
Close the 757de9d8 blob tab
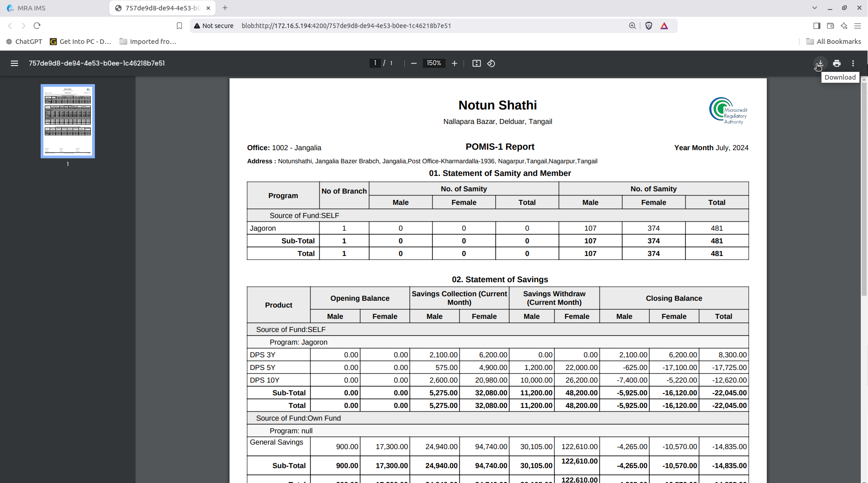click(208, 8)
